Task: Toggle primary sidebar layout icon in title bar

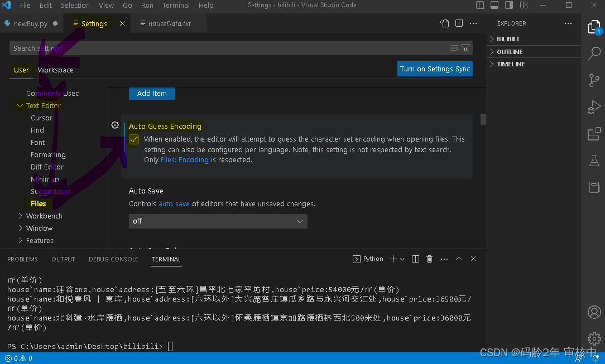Action: tap(480, 5)
